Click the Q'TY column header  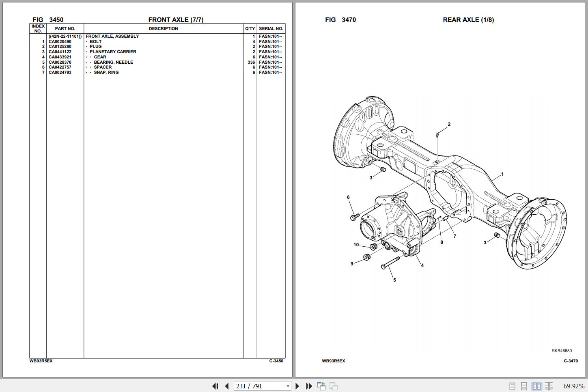click(x=250, y=28)
